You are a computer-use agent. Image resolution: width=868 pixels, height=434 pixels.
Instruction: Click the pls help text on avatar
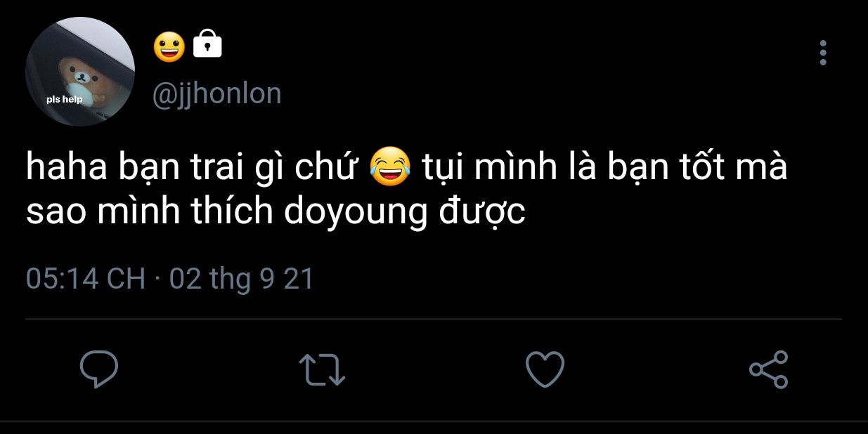[65, 100]
